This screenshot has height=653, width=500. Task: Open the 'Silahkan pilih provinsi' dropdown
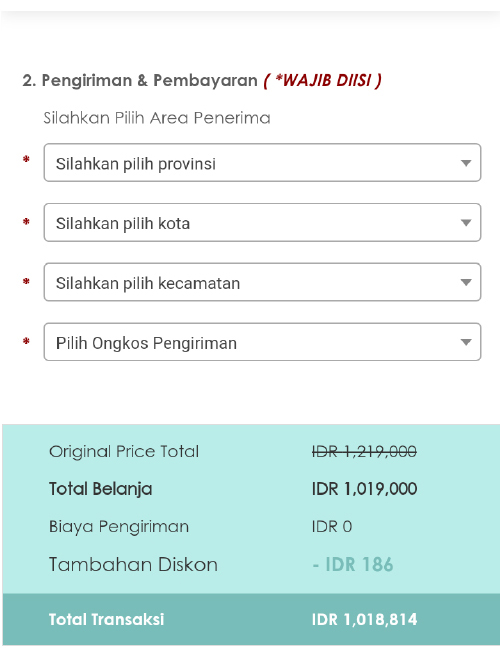coord(262,162)
